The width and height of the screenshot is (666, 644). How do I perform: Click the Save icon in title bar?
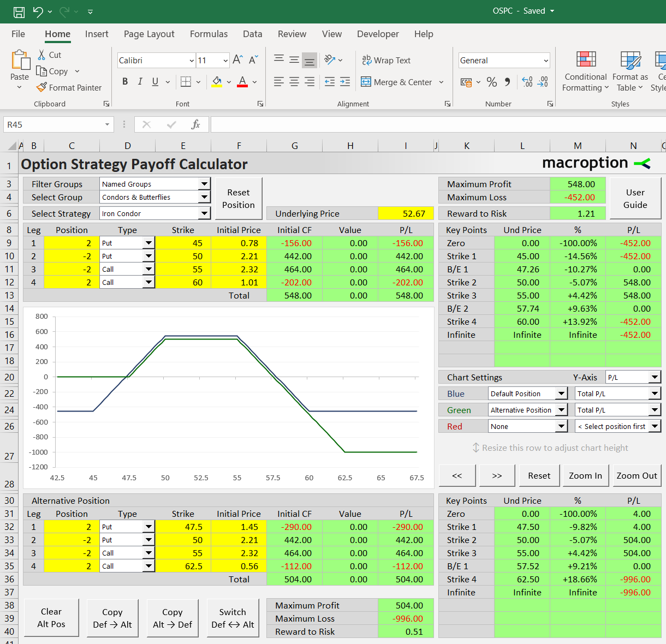click(19, 11)
